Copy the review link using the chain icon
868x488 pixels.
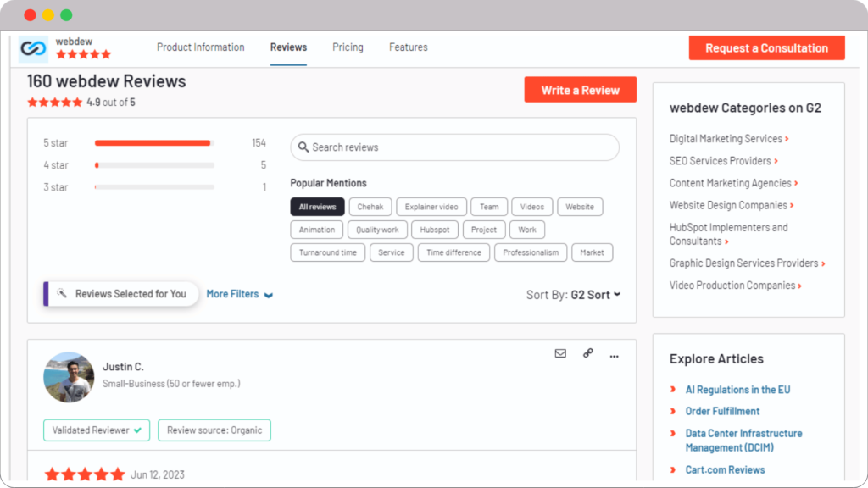pyautogui.click(x=588, y=354)
